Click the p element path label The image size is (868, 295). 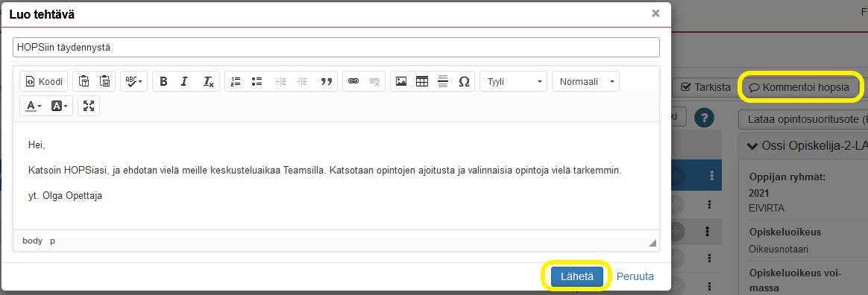click(x=53, y=241)
